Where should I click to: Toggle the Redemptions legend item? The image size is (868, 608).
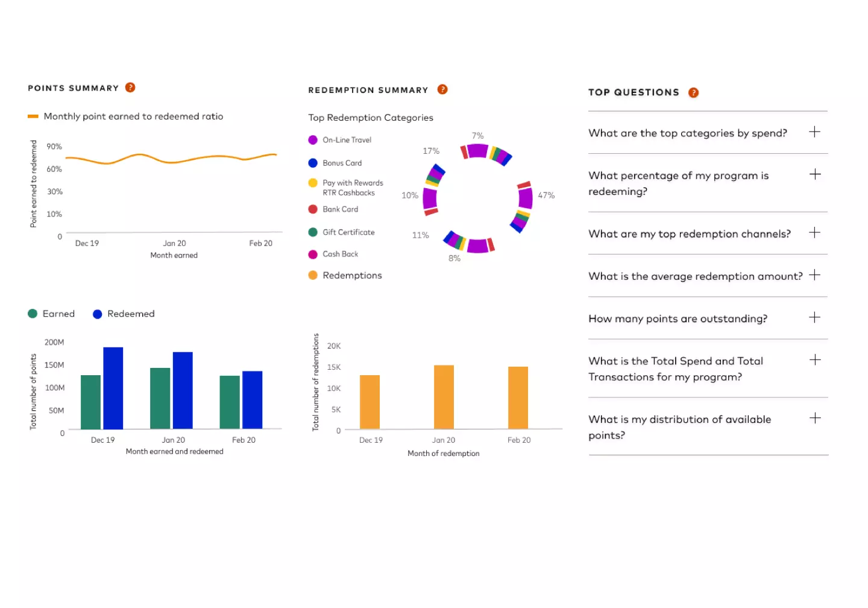coord(345,275)
